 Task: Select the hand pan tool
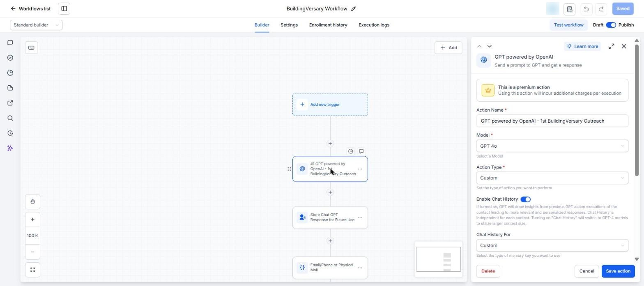point(32,201)
